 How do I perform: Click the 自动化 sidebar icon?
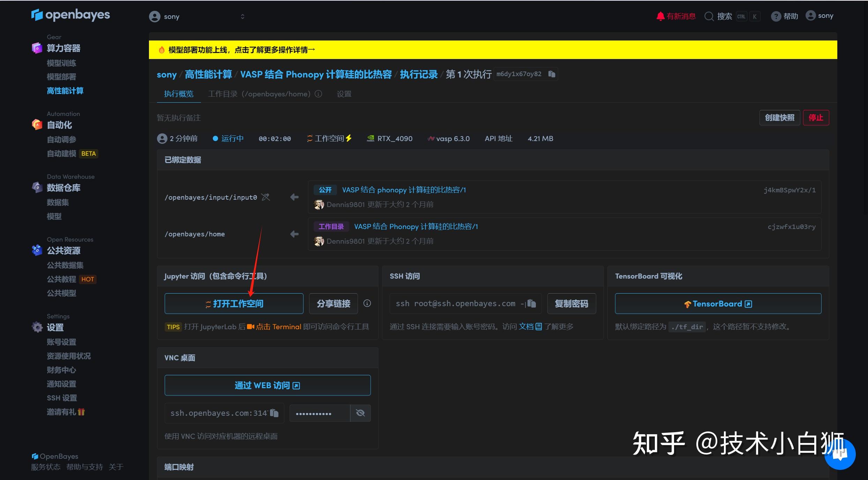coord(37,125)
